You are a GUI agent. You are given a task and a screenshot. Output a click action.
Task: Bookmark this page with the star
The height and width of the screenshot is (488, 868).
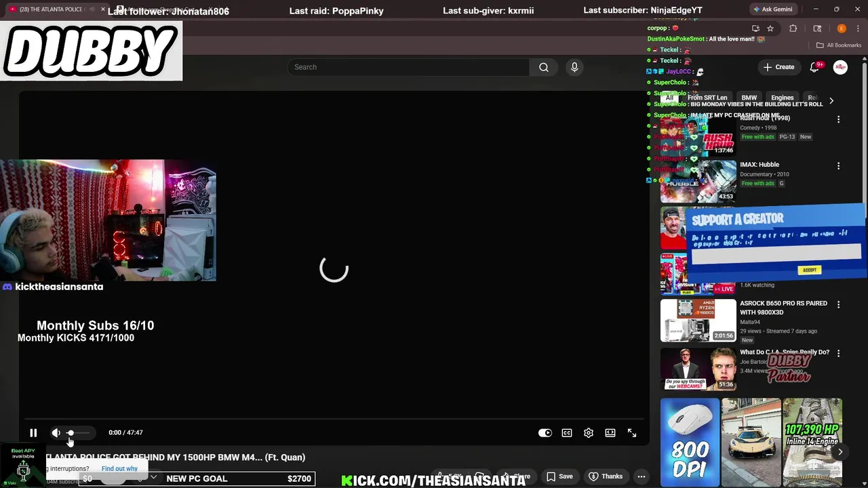click(x=770, y=28)
